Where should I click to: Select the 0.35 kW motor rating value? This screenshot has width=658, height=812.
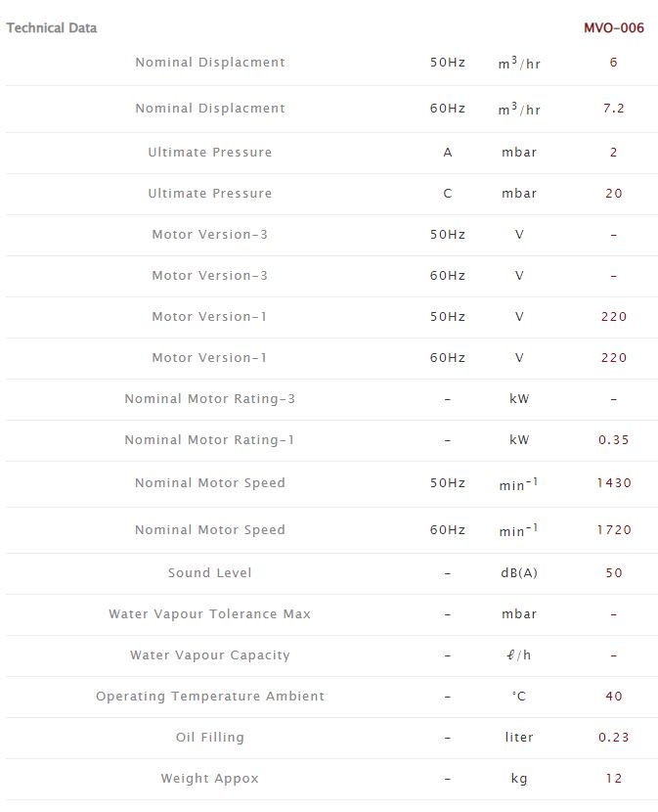[614, 439]
